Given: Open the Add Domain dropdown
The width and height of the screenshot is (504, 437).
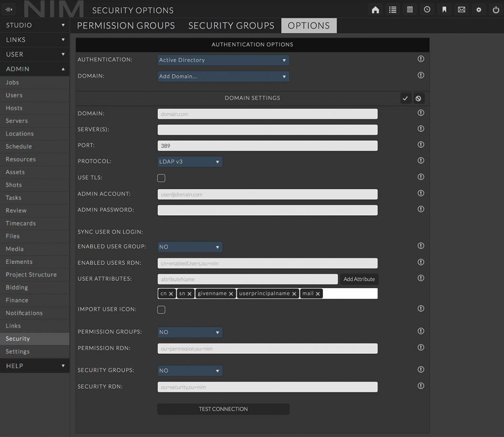Looking at the screenshot, I should [223, 76].
